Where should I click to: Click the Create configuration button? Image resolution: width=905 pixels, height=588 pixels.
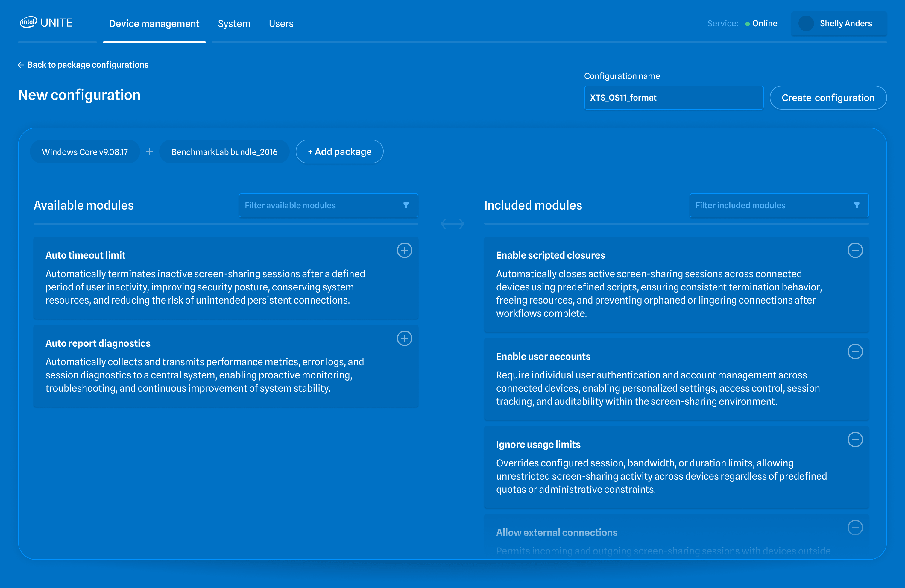coord(828,97)
